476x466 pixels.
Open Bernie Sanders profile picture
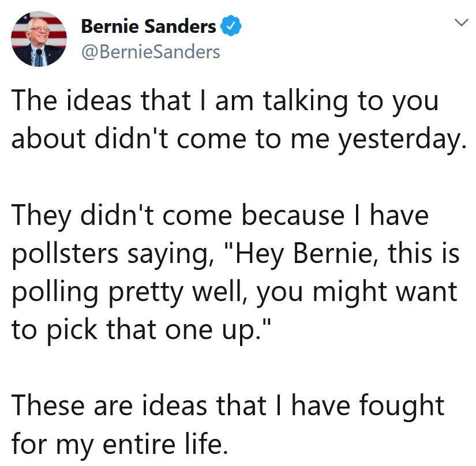pyautogui.click(x=39, y=39)
